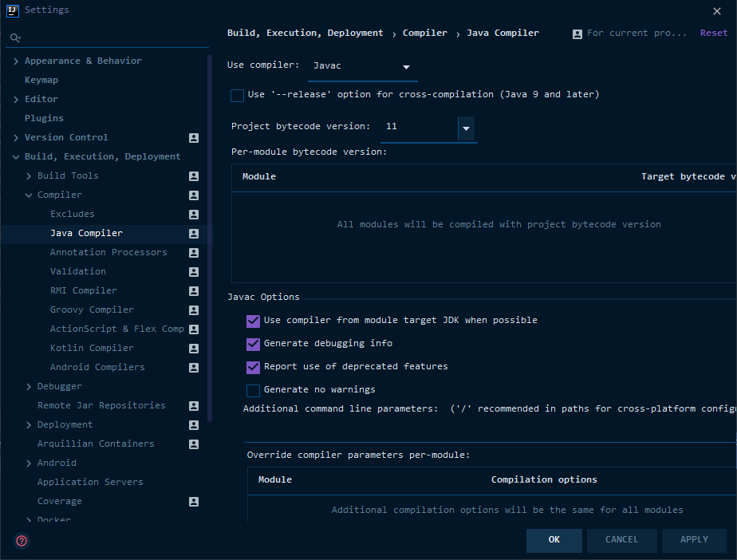Click the help question mark icon
This screenshot has height=560, width=737.
22,541
